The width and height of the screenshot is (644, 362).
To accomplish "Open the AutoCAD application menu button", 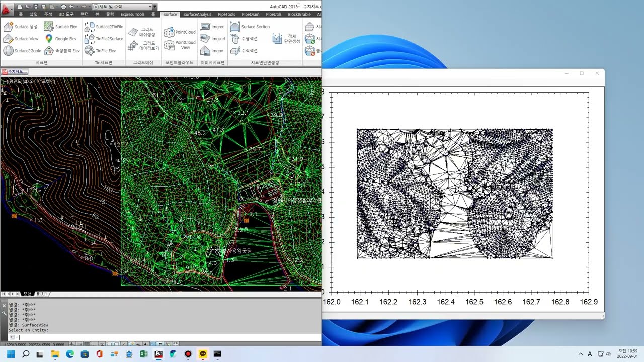I will tap(6, 9).
